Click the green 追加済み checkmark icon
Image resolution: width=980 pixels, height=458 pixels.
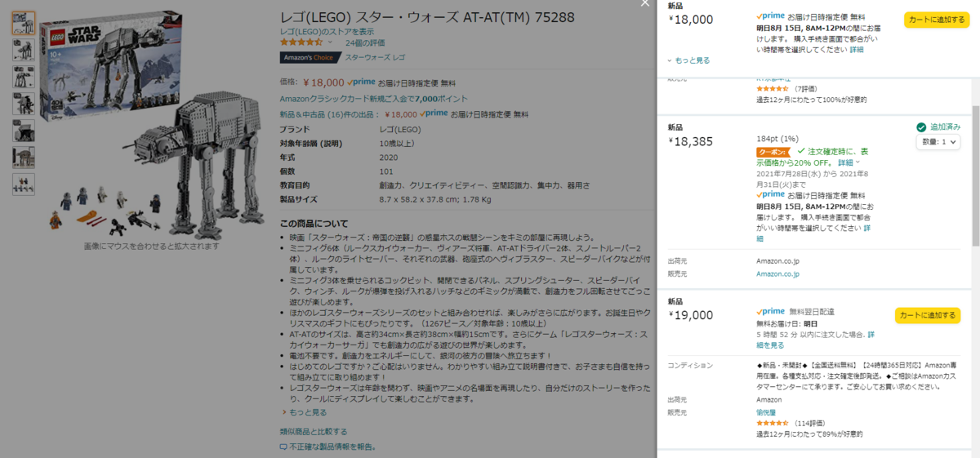click(921, 127)
